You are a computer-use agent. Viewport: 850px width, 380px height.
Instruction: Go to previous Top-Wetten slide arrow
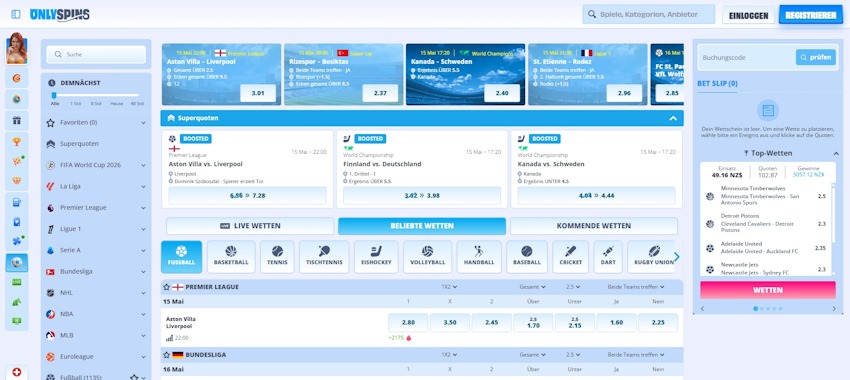point(703,308)
